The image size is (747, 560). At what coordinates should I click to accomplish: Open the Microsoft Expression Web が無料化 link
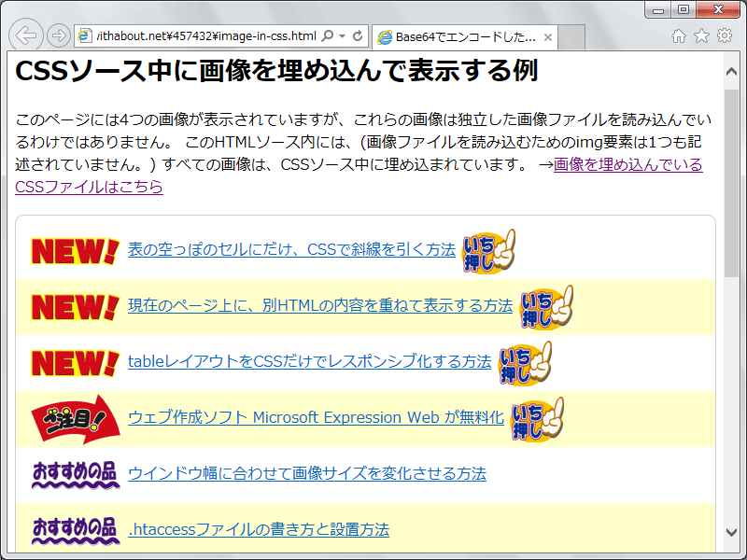click(x=316, y=418)
